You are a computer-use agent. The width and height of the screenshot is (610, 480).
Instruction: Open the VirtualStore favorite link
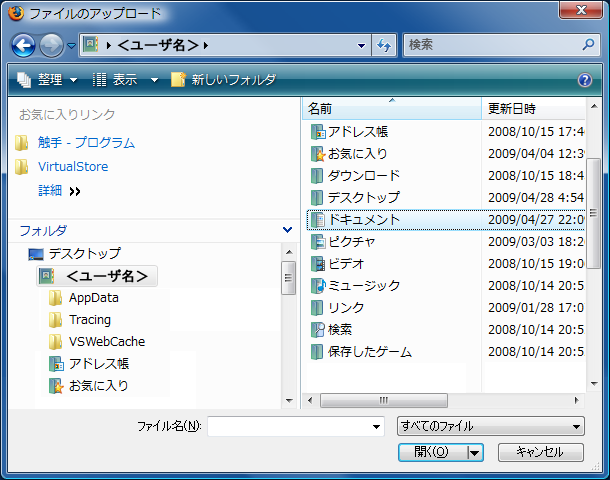[73, 166]
